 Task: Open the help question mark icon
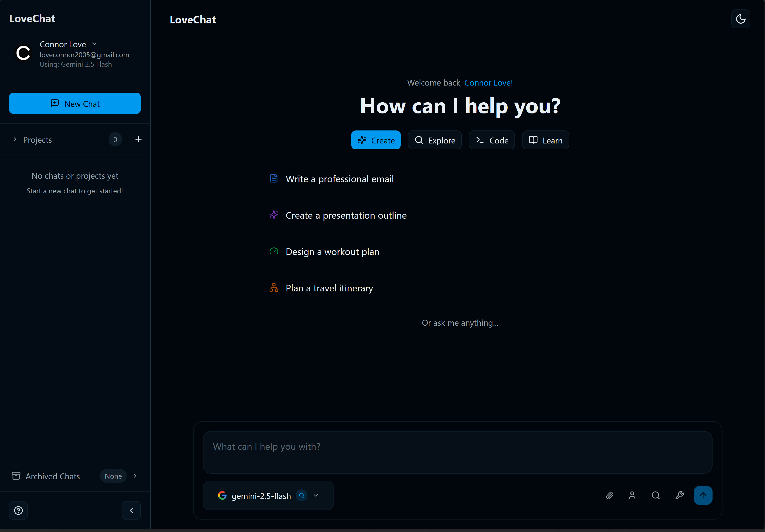(x=18, y=510)
